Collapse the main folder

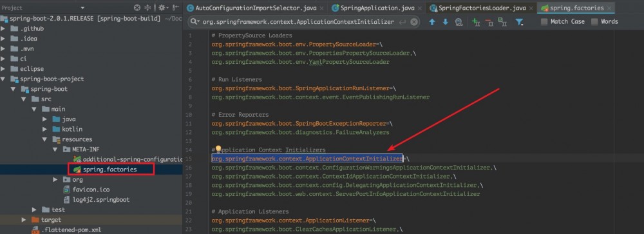[x=34, y=109]
